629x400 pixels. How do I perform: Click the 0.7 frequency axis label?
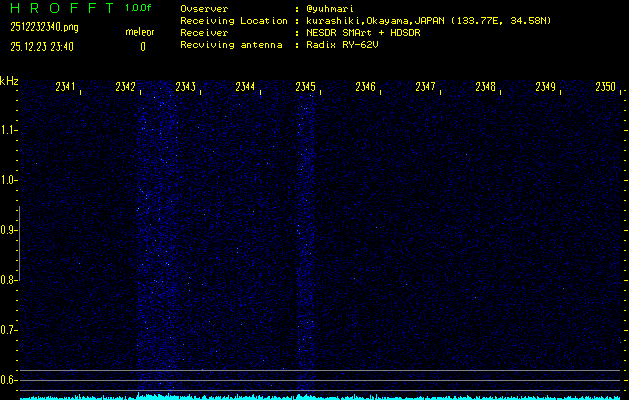coord(8,330)
